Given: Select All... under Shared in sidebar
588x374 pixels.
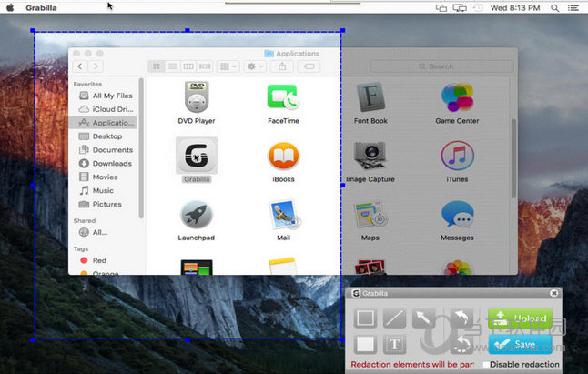Looking at the screenshot, I should 103,232.
